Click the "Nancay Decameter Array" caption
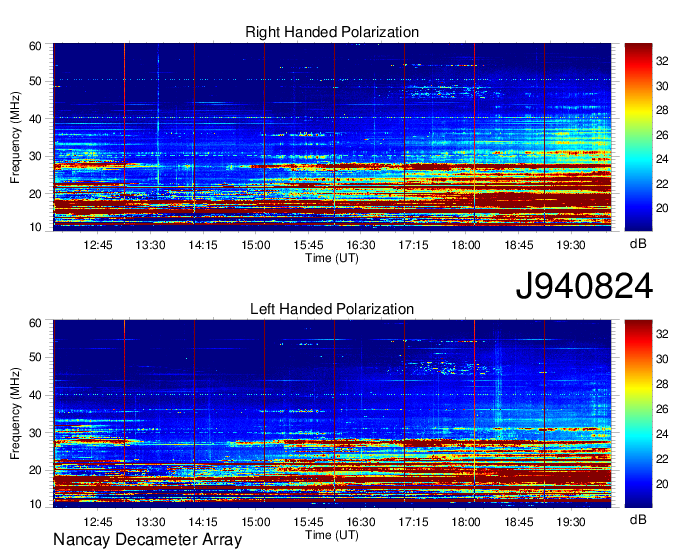 click(x=147, y=540)
